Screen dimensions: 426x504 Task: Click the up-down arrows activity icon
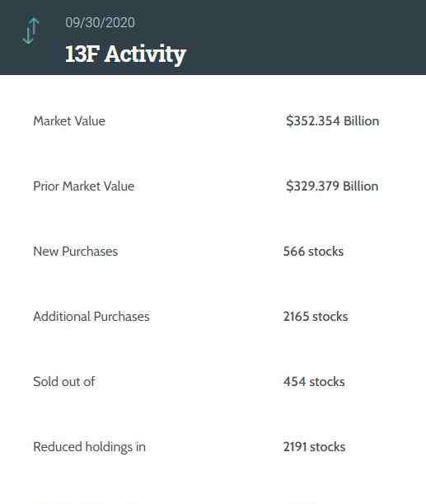[x=30, y=31]
